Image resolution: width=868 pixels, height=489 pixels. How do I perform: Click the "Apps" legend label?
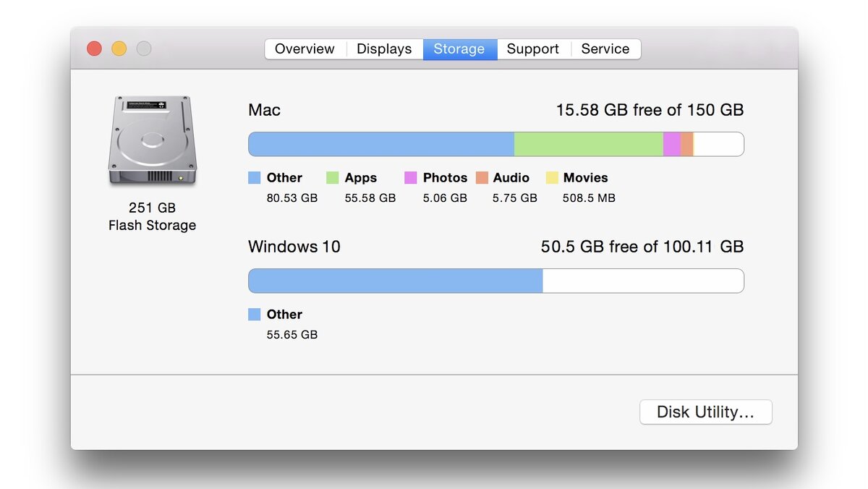coord(361,178)
